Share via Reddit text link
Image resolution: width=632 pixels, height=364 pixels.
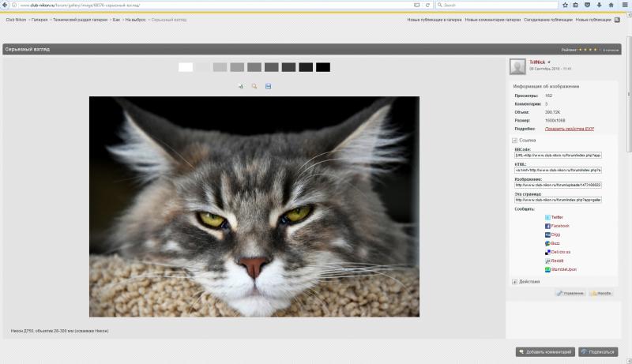coord(558,261)
